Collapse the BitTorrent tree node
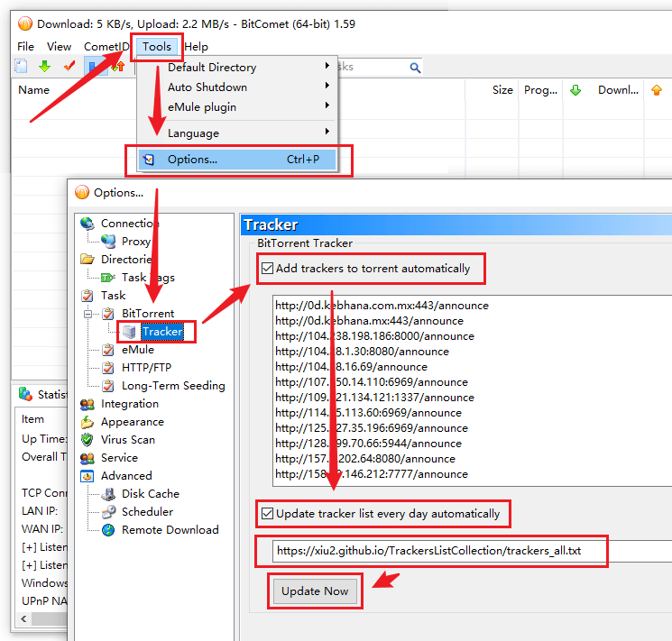Image resolution: width=672 pixels, height=641 pixels. (x=88, y=314)
